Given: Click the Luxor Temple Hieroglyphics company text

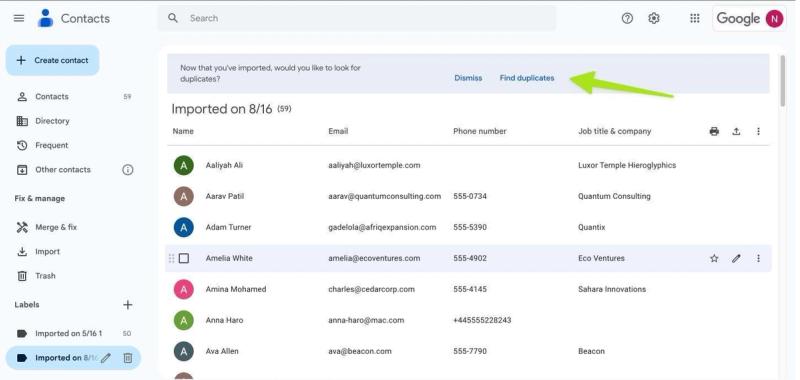Looking at the screenshot, I should (627, 165).
